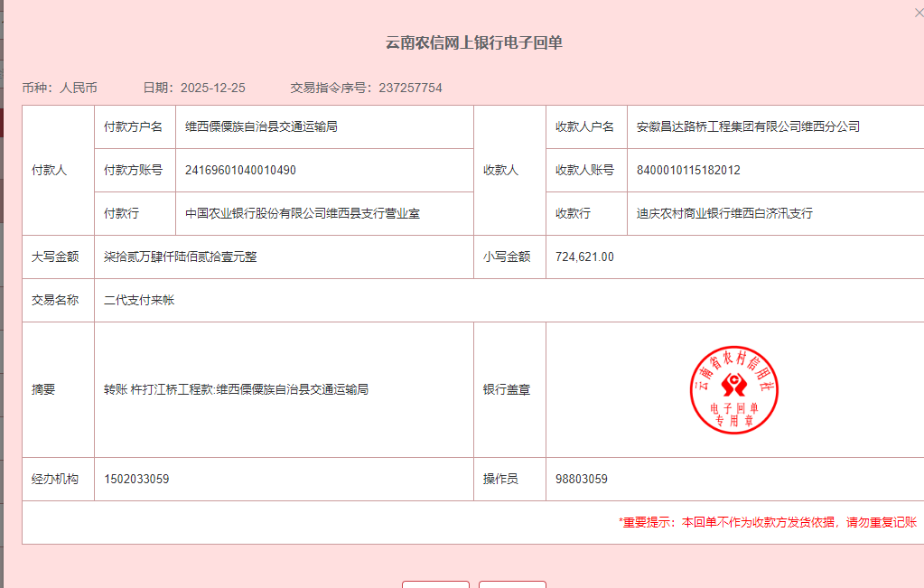Image resolution: width=924 pixels, height=588 pixels.
Task: Select the operator number 98803059
Action: 581,479
